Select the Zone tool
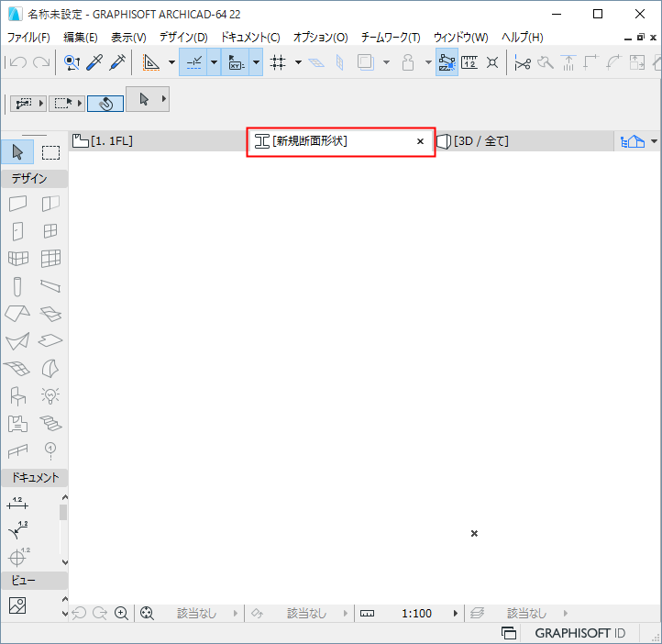 point(17,424)
